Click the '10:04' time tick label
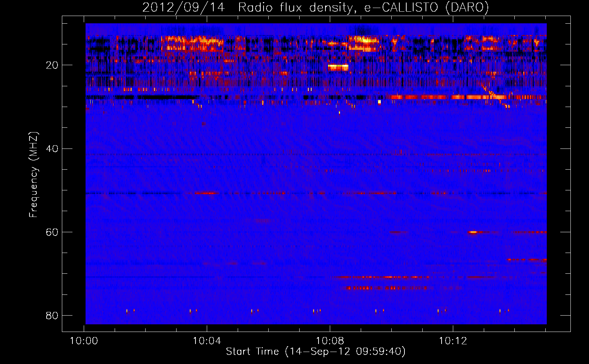Viewport: 589px width, 364px height. click(207, 341)
